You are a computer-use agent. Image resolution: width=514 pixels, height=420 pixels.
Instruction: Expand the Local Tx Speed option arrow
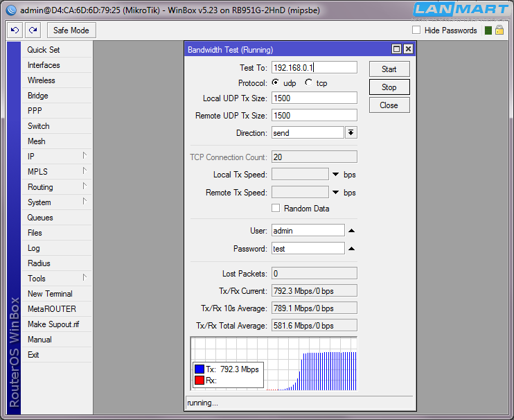336,175
